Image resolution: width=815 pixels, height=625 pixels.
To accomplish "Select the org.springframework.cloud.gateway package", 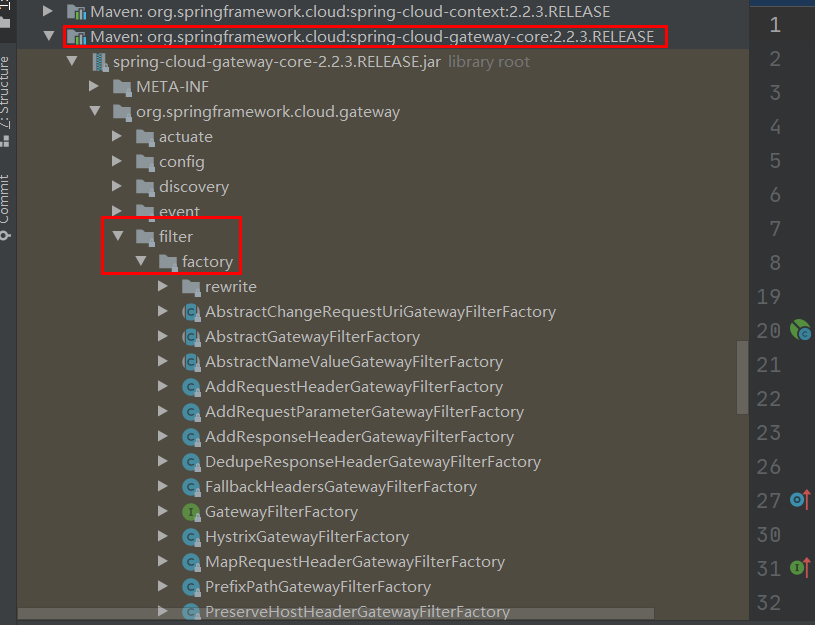I will pyautogui.click(x=268, y=112).
